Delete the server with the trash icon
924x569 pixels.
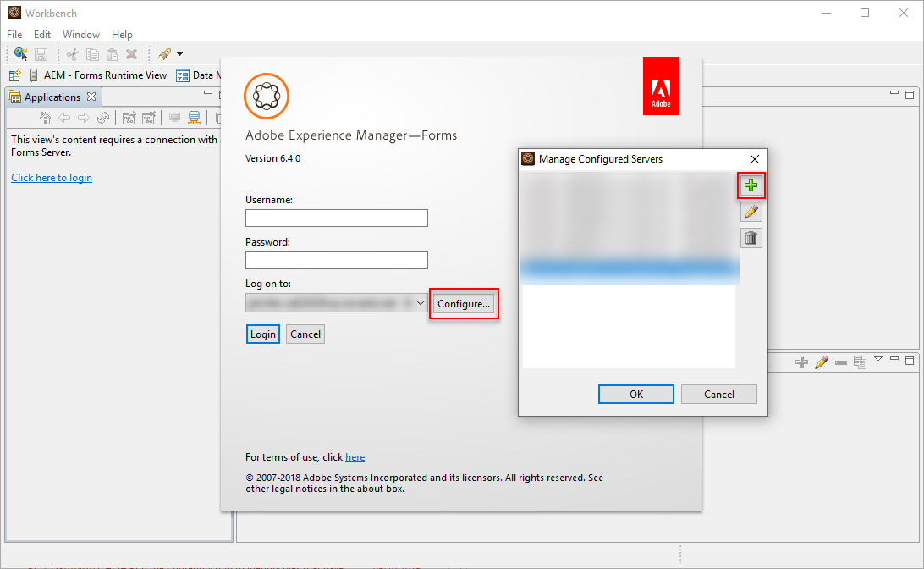pos(751,238)
